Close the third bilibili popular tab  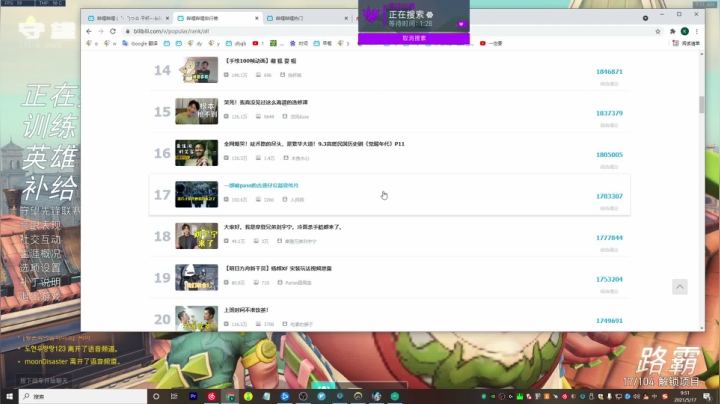pyautogui.click(x=346, y=18)
